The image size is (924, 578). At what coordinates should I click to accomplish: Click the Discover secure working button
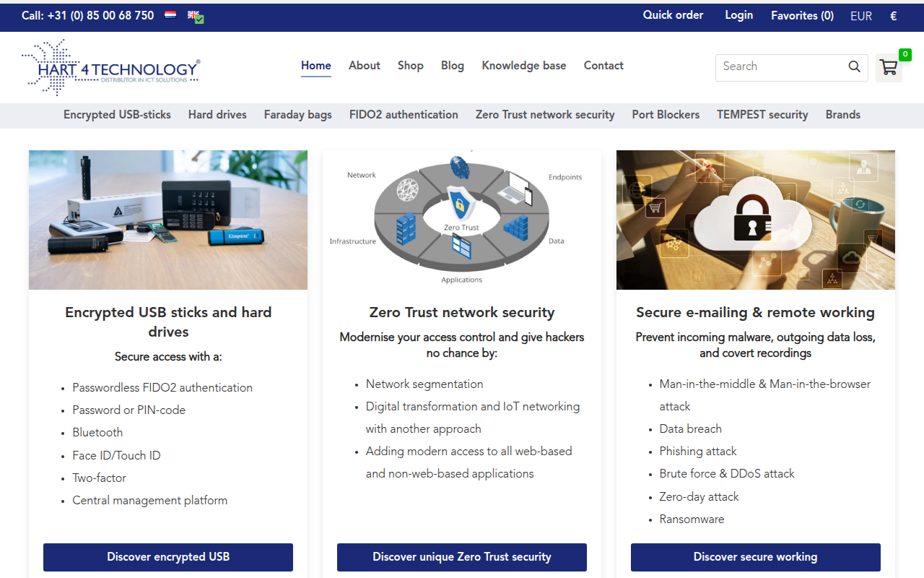(x=756, y=557)
